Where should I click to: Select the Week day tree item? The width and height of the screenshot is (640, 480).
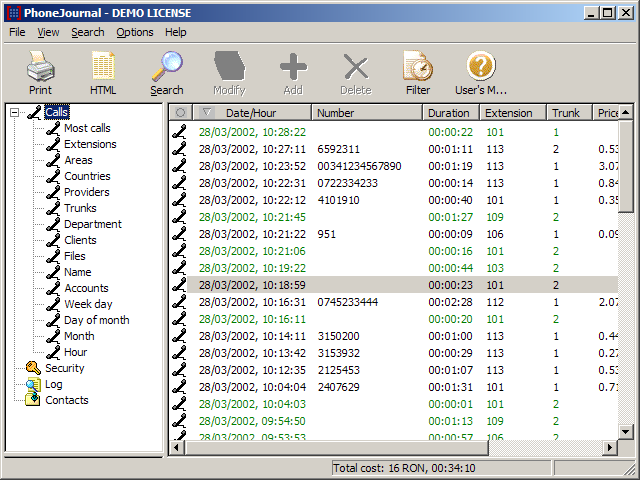[88, 304]
